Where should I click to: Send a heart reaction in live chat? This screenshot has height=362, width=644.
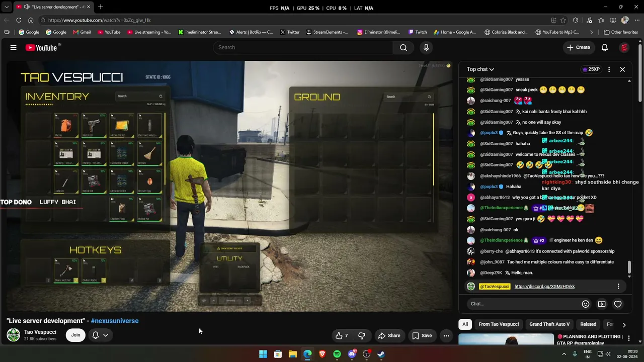click(618, 304)
